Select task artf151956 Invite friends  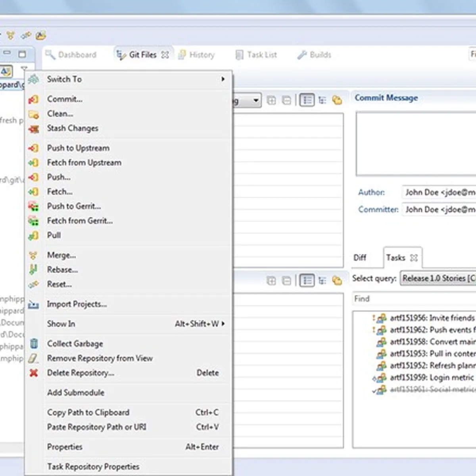click(432, 318)
